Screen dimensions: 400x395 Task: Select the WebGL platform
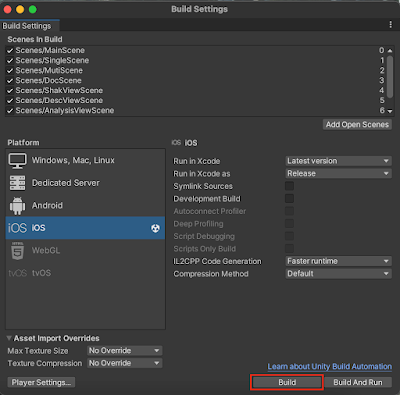tap(85, 251)
